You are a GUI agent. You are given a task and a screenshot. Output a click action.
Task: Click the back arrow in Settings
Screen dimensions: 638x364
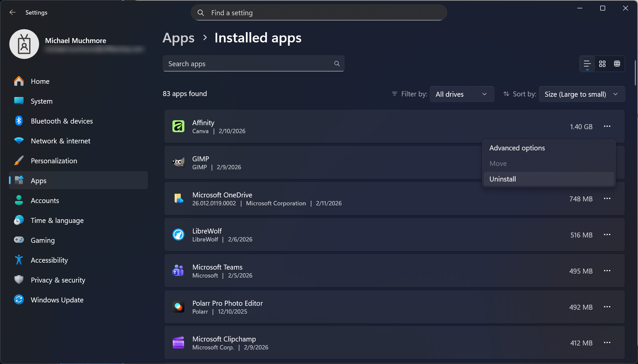click(x=12, y=12)
